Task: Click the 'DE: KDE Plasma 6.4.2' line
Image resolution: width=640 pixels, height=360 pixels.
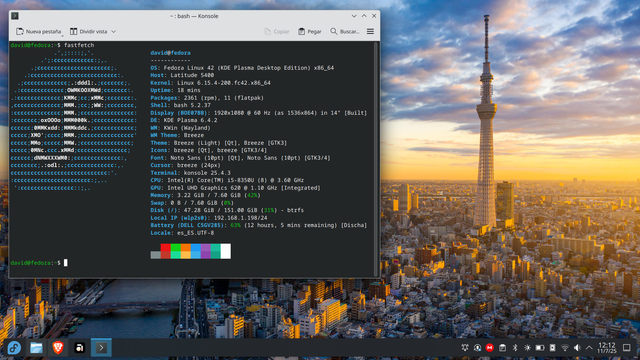Action: (184, 120)
